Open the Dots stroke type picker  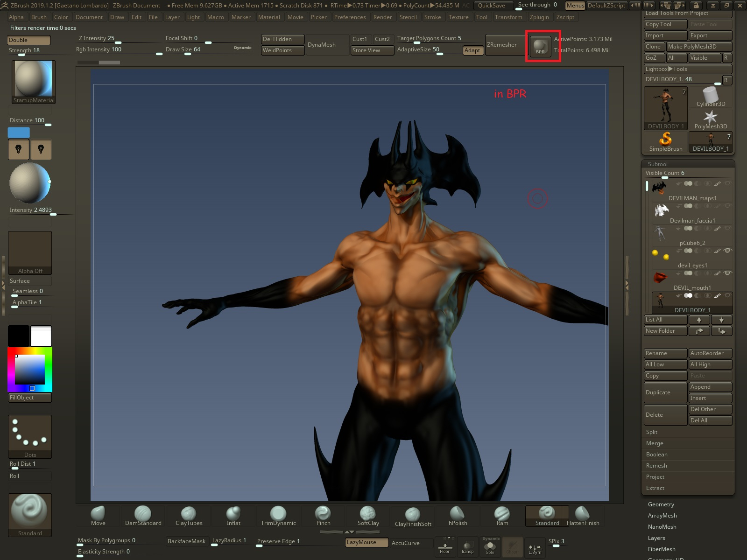(30, 437)
